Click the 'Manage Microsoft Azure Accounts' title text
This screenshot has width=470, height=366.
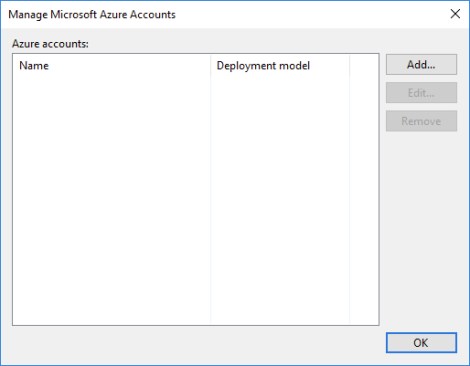[x=92, y=15]
